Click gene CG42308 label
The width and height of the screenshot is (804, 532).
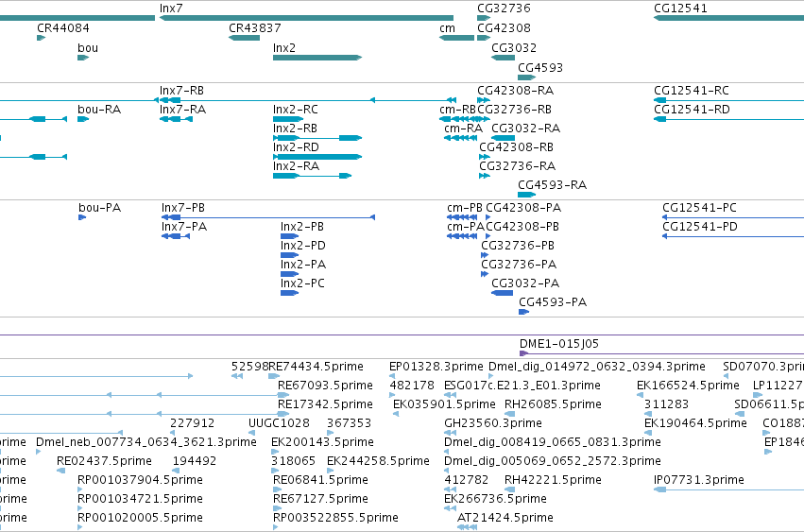pyautogui.click(x=504, y=28)
